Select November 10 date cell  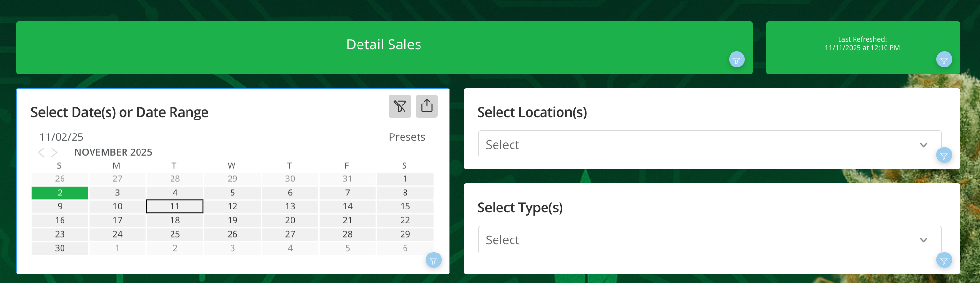117,206
